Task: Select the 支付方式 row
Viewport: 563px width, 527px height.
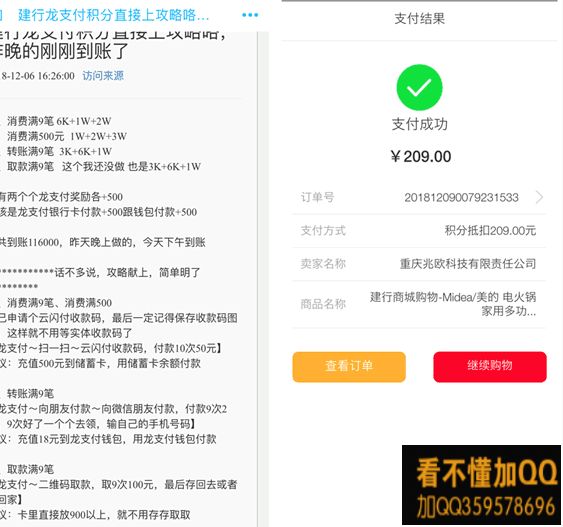Action: [x=419, y=230]
